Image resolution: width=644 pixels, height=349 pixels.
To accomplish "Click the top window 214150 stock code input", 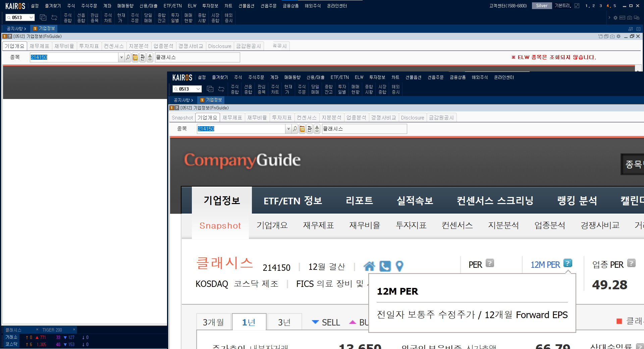I will click(x=74, y=57).
